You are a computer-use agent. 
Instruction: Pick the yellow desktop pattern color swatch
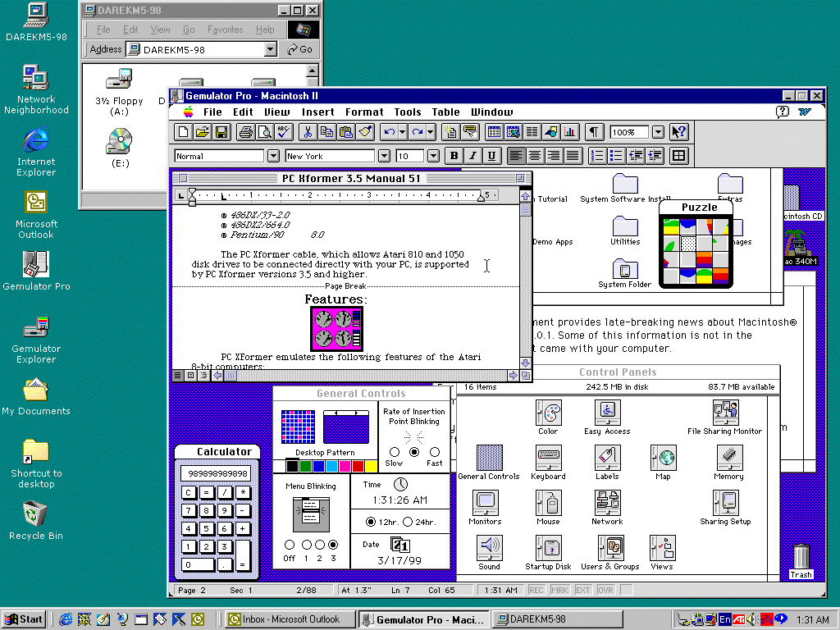click(371, 466)
